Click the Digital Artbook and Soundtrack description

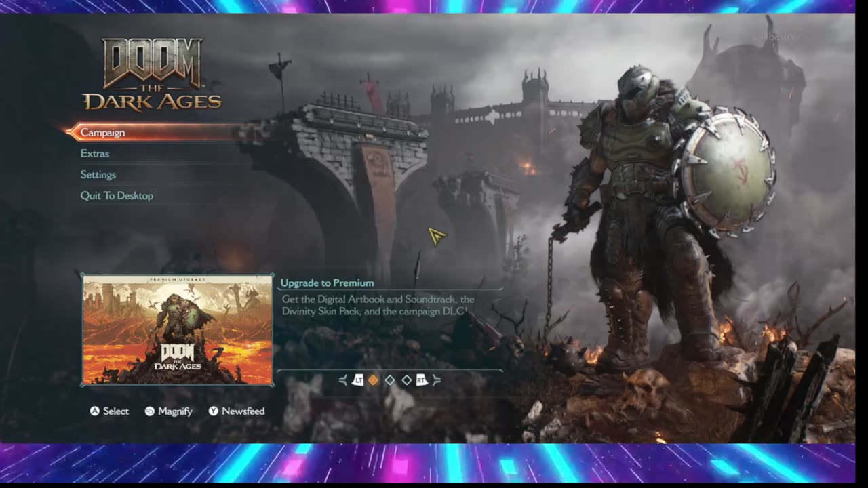[378, 305]
